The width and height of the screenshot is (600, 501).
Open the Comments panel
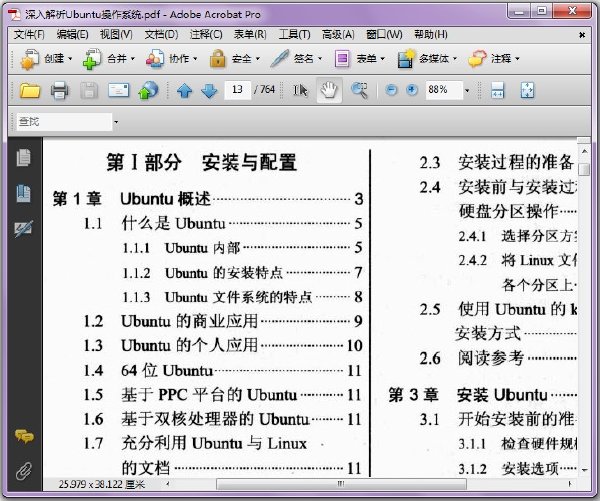coord(24,436)
